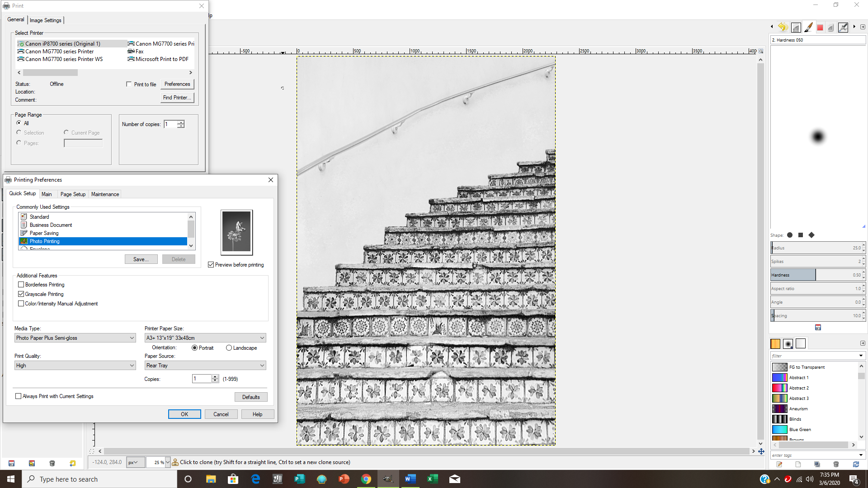Open the Brushes tab with paintbrush icon

809,27
